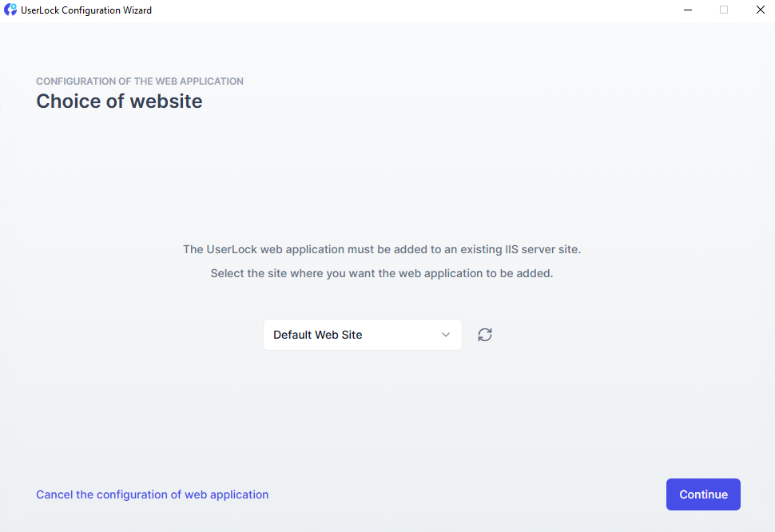The image size is (775, 532).
Task: Open the Default Web Site dropdown
Action: click(362, 335)
